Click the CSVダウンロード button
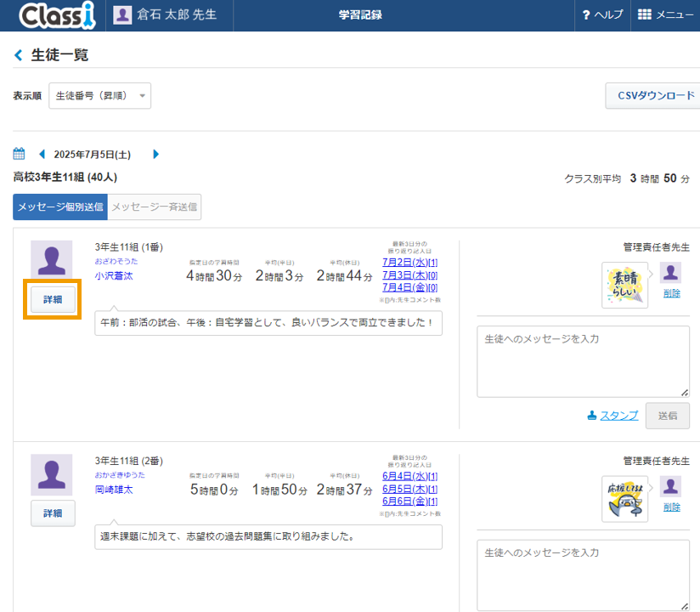Viewport: 700px width, 612px height. [x=654, y=95]
